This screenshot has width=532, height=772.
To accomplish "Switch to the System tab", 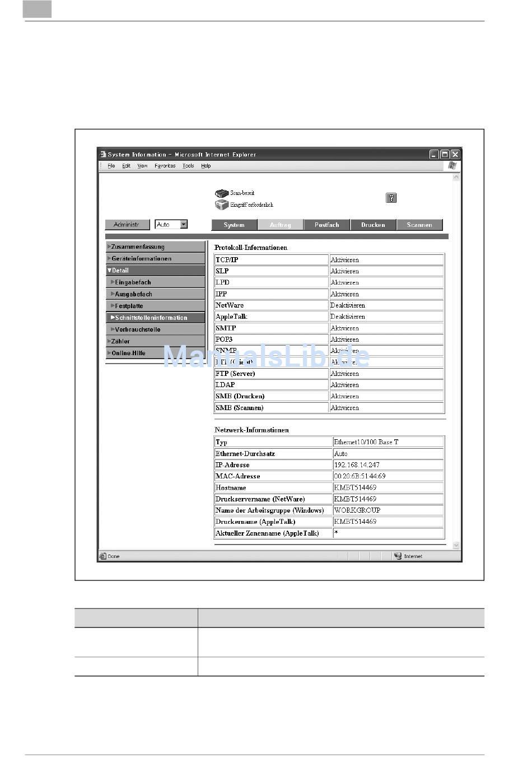I will [x=234, y=225].
